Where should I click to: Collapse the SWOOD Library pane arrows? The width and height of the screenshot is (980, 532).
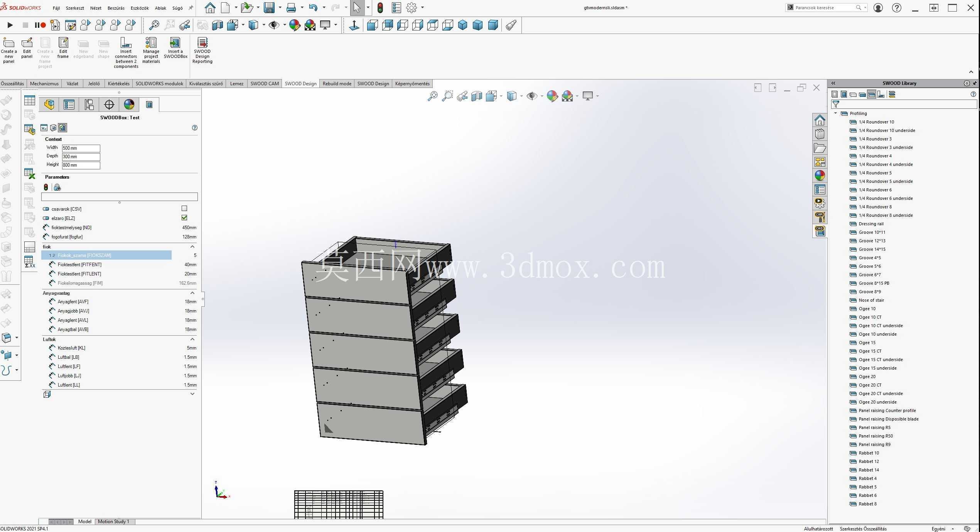tap(833, 83)
